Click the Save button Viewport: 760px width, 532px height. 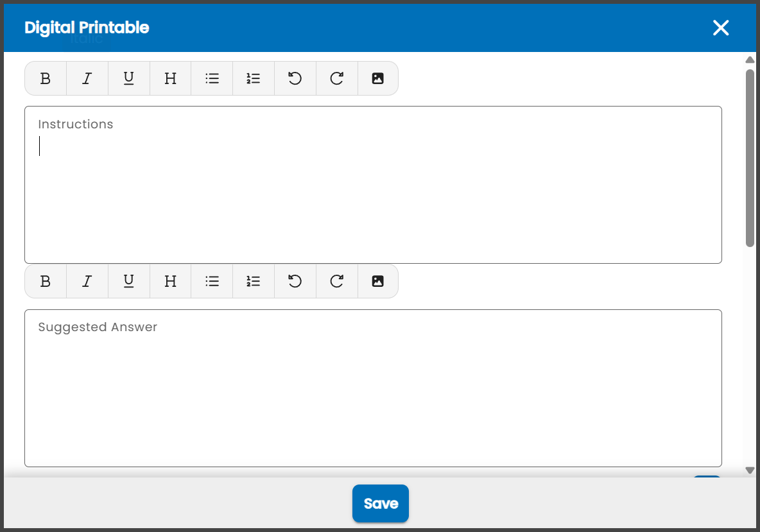[381, 503]
